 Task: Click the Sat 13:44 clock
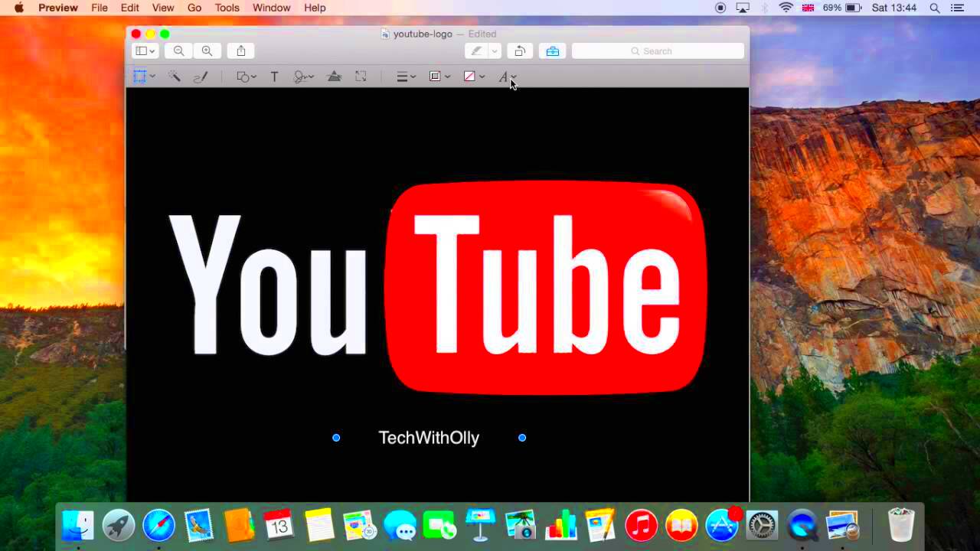pyautogui.click(x=893, y=8)
